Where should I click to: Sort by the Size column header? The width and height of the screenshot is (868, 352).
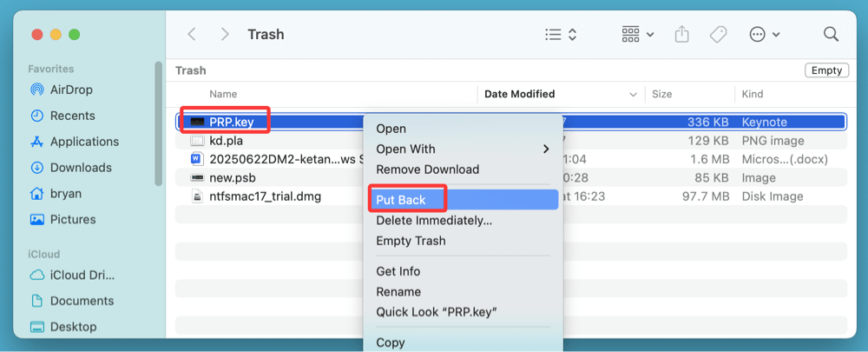point(662,94)
